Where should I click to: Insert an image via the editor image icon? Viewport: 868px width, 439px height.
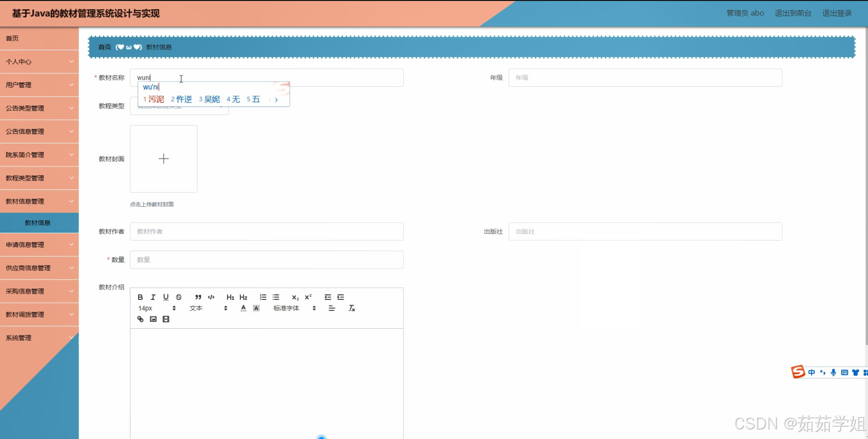point(153,319)
